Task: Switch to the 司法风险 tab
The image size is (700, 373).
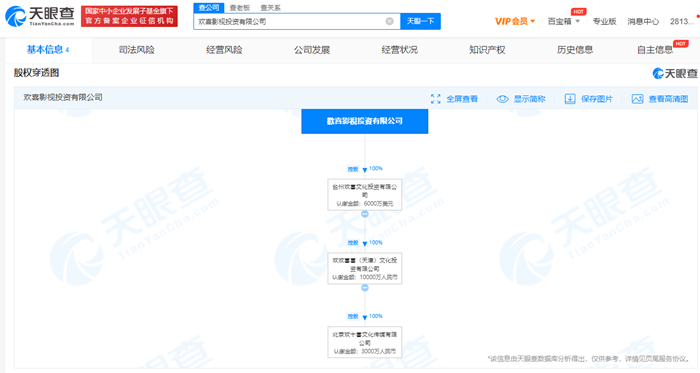Action: tap(137, 50)
